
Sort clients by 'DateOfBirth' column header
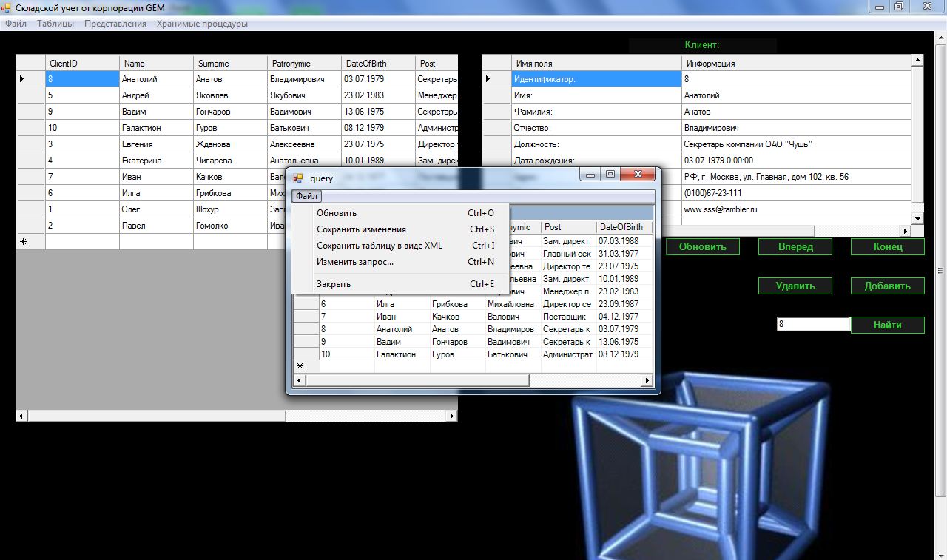click(x=378, y=64)
